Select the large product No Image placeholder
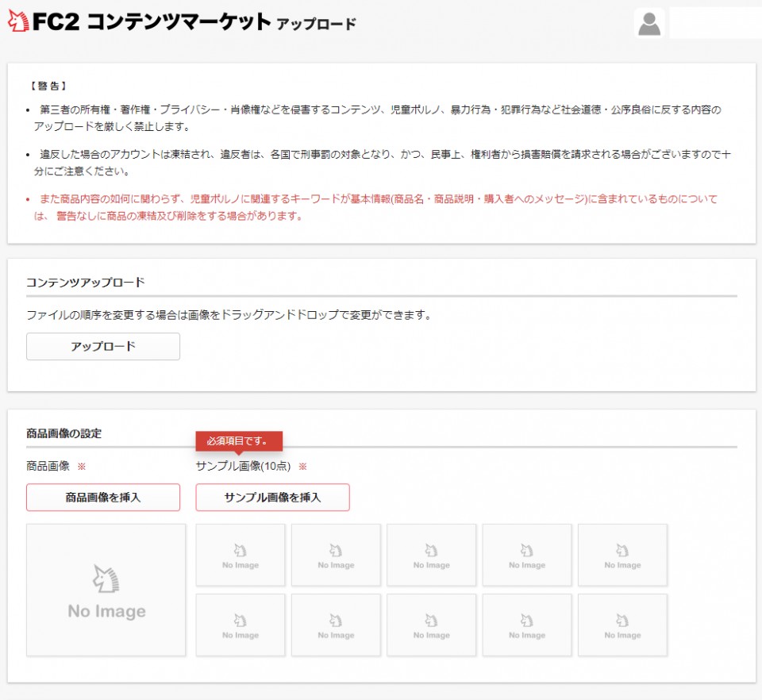762x700 pixels. [106, 590]
